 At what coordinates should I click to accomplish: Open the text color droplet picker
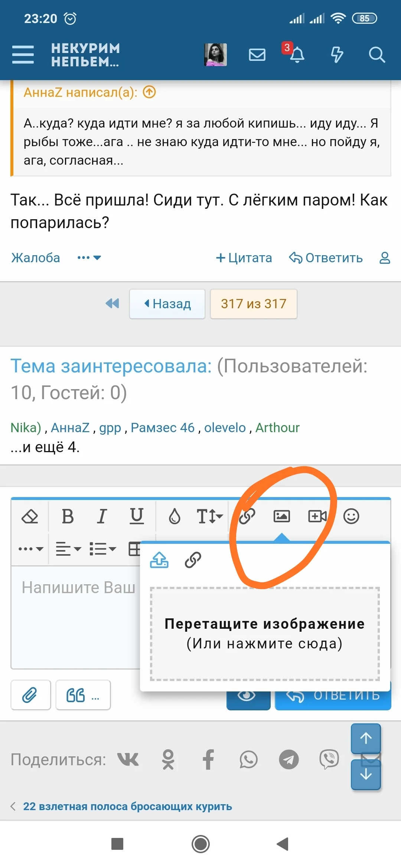pyautogui.click(x=175, y=516)
